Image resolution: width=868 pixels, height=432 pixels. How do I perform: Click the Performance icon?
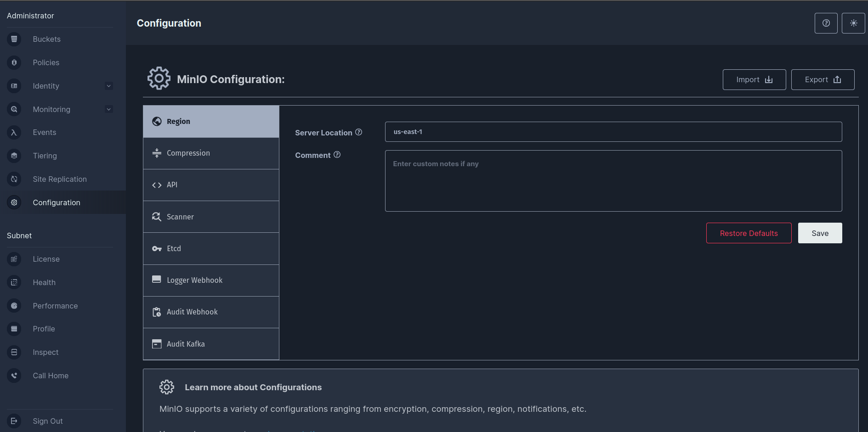[14, 306]
